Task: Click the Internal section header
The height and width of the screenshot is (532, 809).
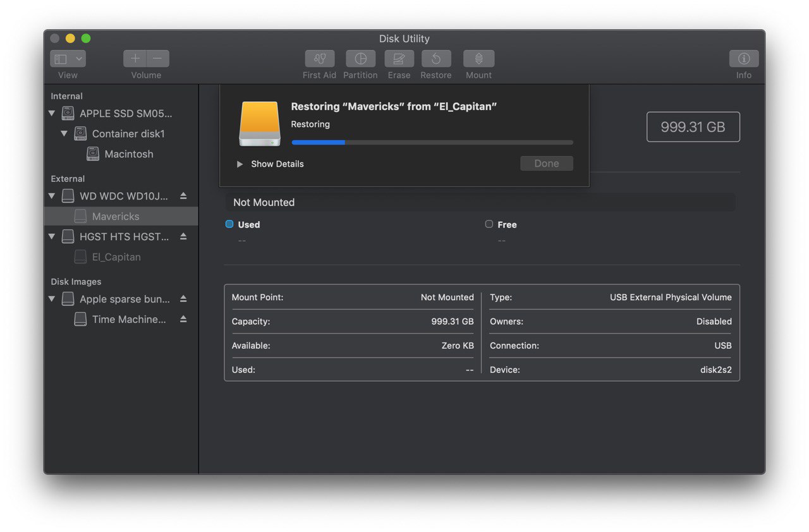Action: pos(66,96)
